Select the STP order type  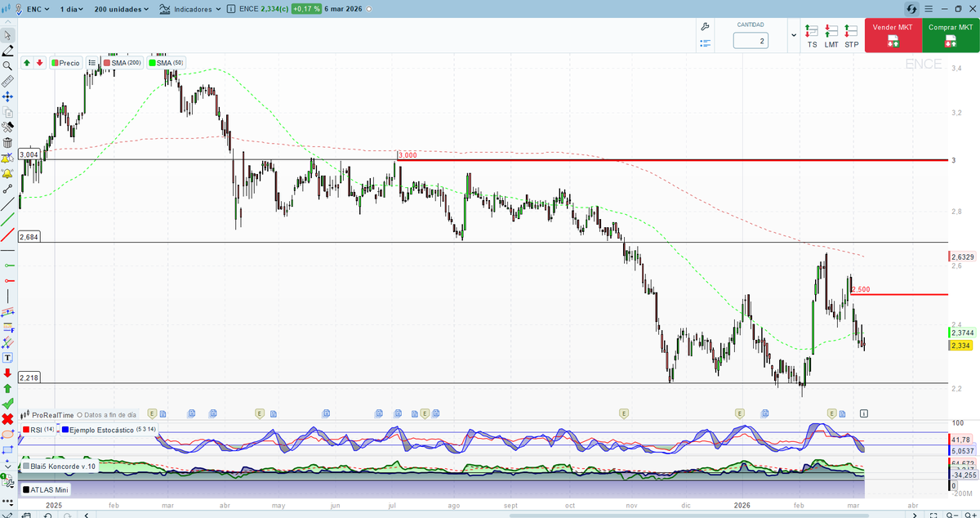click(852, 36)
